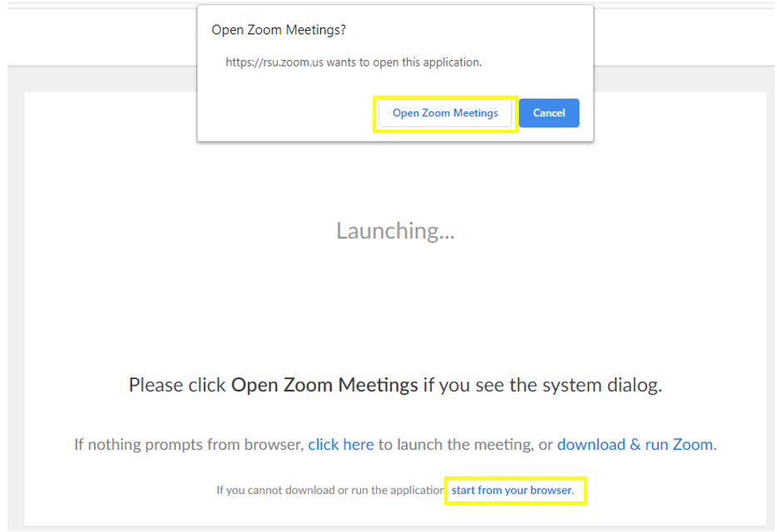Click the "Open Zoom Meetings?" dialog title

[278, 30]
